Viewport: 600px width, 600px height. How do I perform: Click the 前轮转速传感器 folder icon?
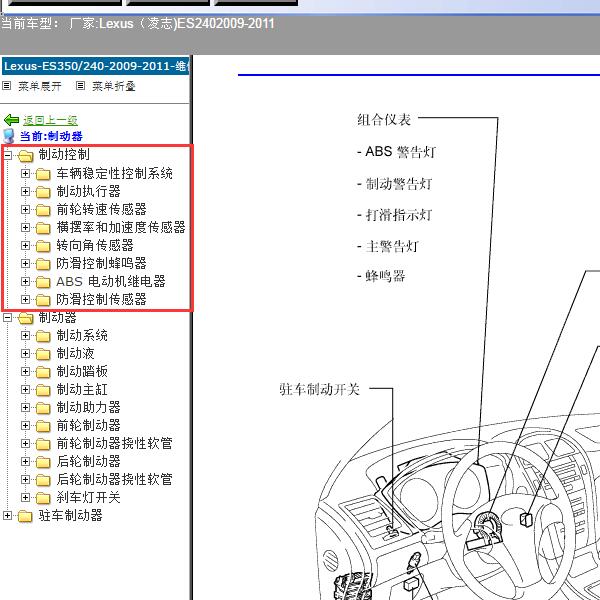[43, 210]
